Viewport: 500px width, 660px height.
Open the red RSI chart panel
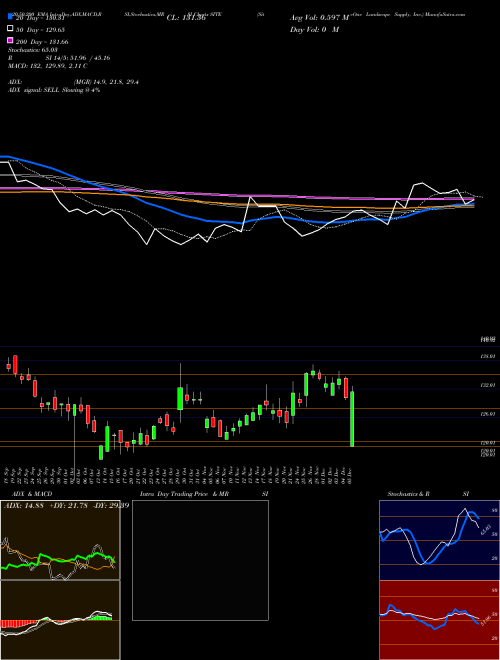pos(439,620)
